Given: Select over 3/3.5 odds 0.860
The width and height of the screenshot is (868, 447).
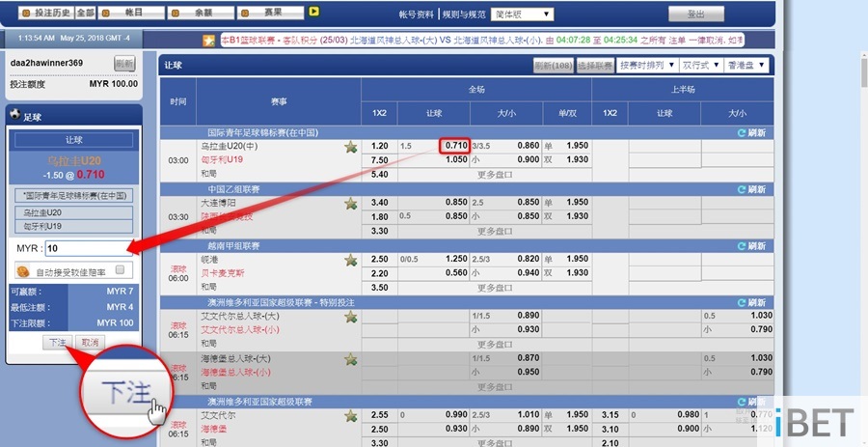Looking at the screenshot, I should (x=529, y=146).
